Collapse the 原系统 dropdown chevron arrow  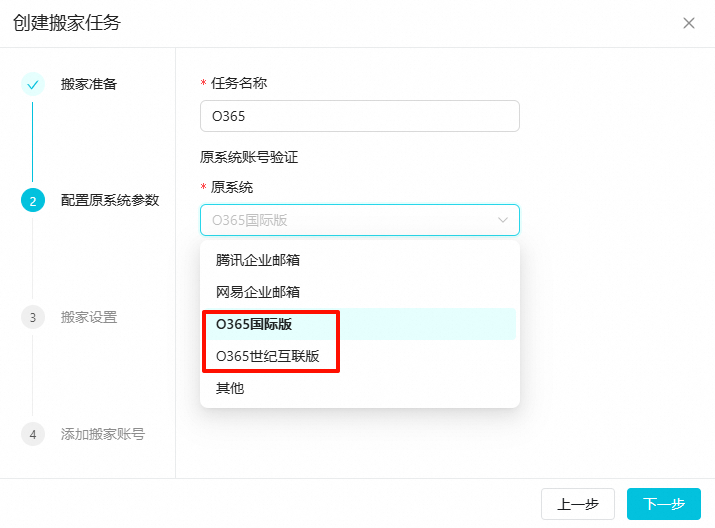(503, 220)
